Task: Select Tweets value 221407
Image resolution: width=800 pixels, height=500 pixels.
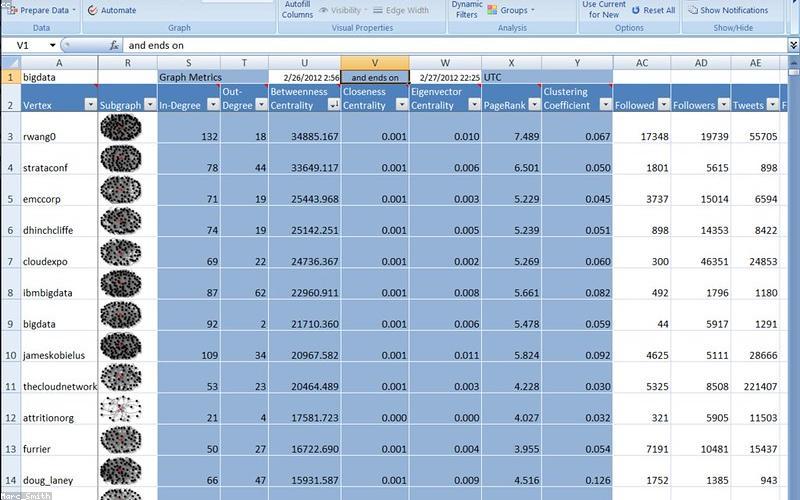Action: (756, 378)
